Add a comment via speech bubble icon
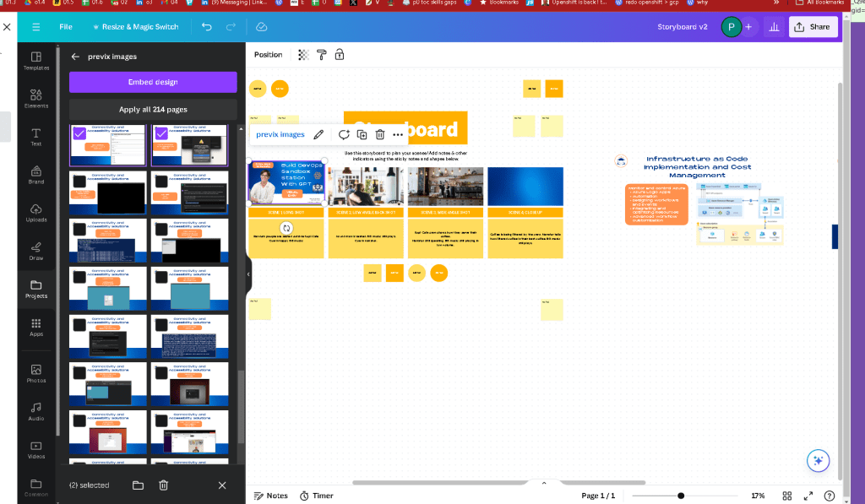The width and height of the screenshot is (865, 504). pos(344,134)
